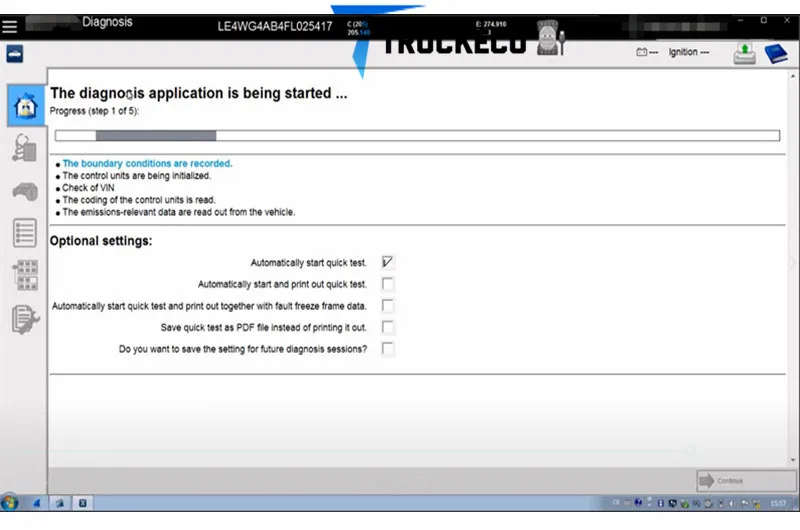Click the 'Diagnosis' mode label in title bar

point(107,22)
